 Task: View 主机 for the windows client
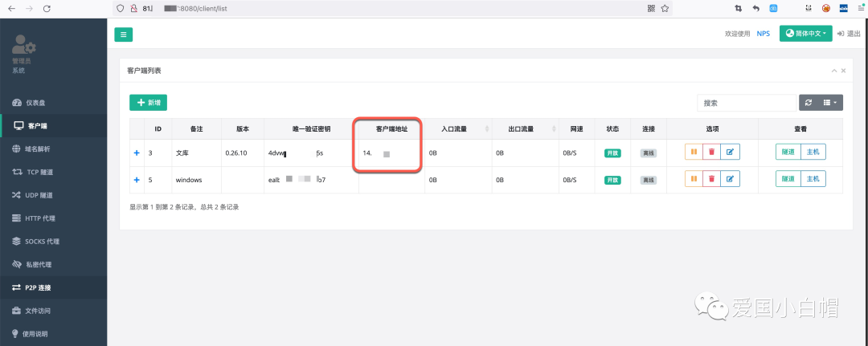(813, 178)
